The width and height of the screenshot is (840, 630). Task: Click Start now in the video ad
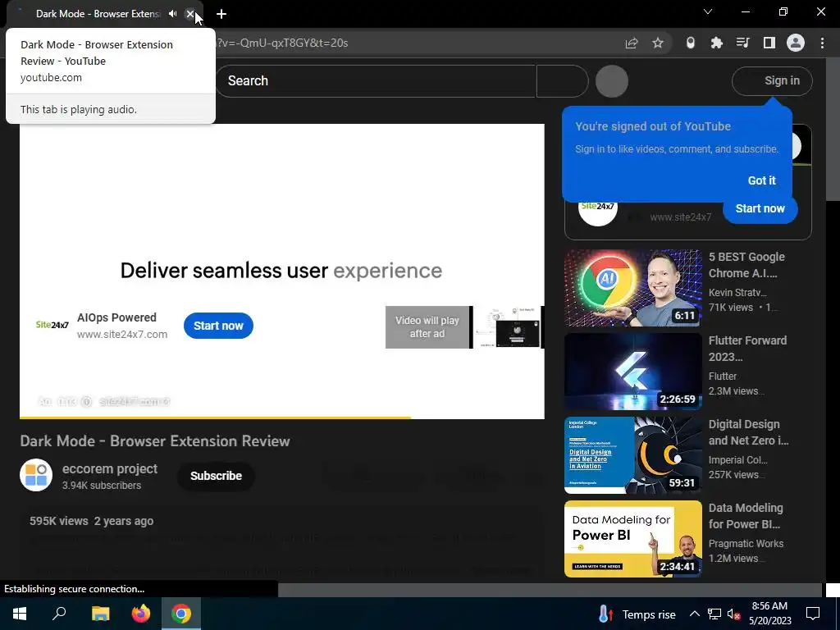point(218,326)
